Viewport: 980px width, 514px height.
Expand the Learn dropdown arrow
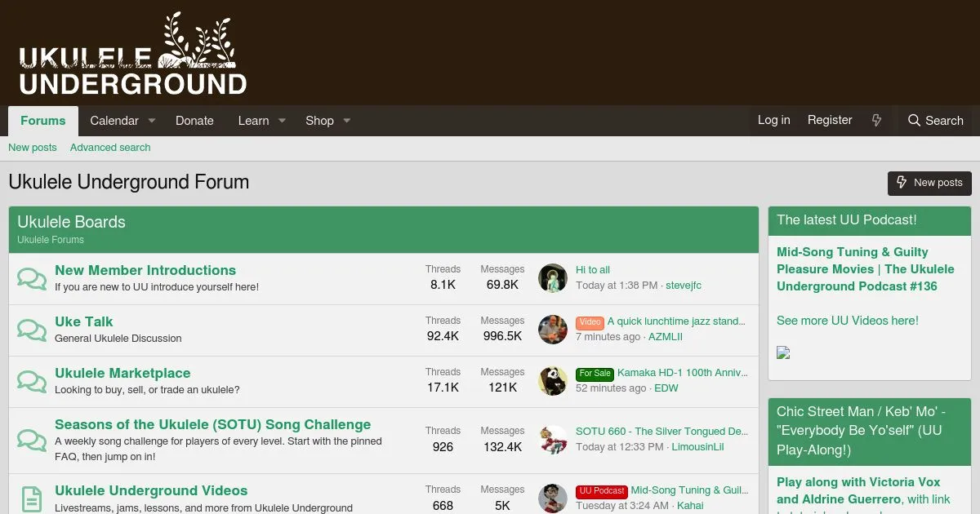coord(282,121)
